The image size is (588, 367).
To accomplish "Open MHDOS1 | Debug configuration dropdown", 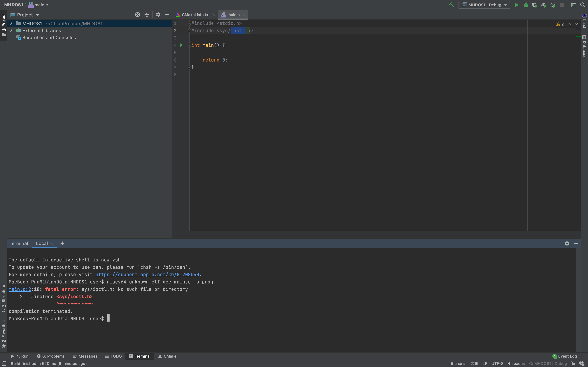I will [x=484, y=5].
